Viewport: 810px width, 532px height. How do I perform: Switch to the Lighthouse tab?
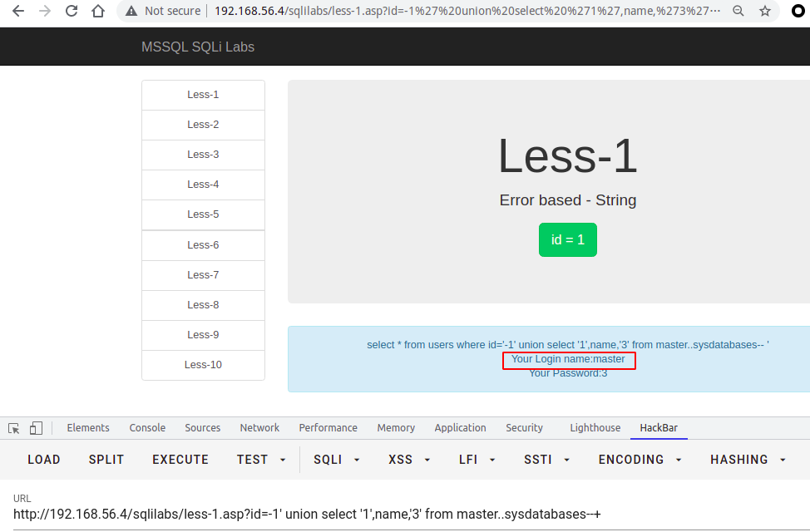(x=595, y=428)
